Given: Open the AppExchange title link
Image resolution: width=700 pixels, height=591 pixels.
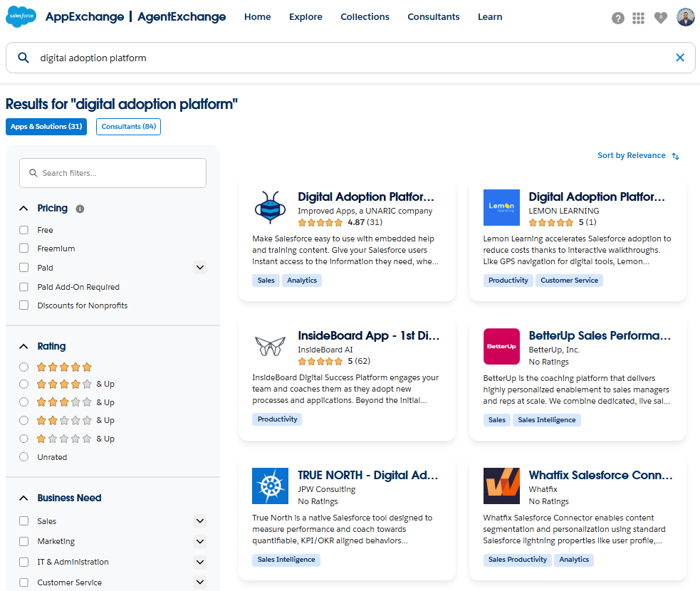Looking at the screenshot, I should (x=85, y=17).
